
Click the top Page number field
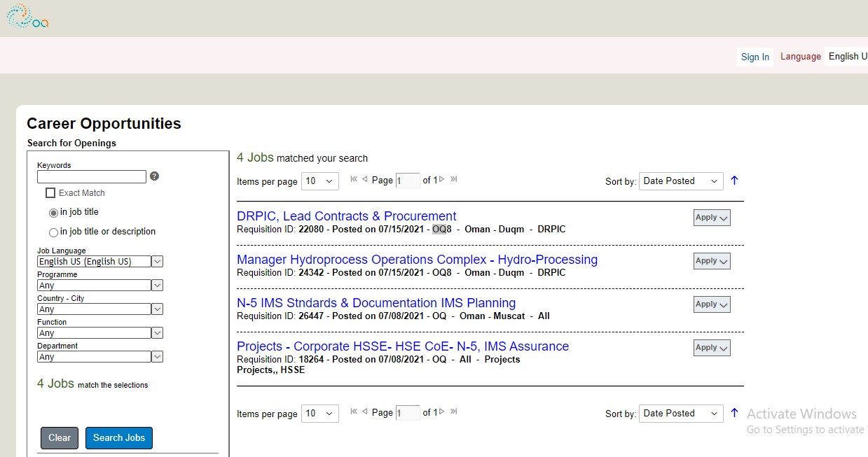click(408, 181)
